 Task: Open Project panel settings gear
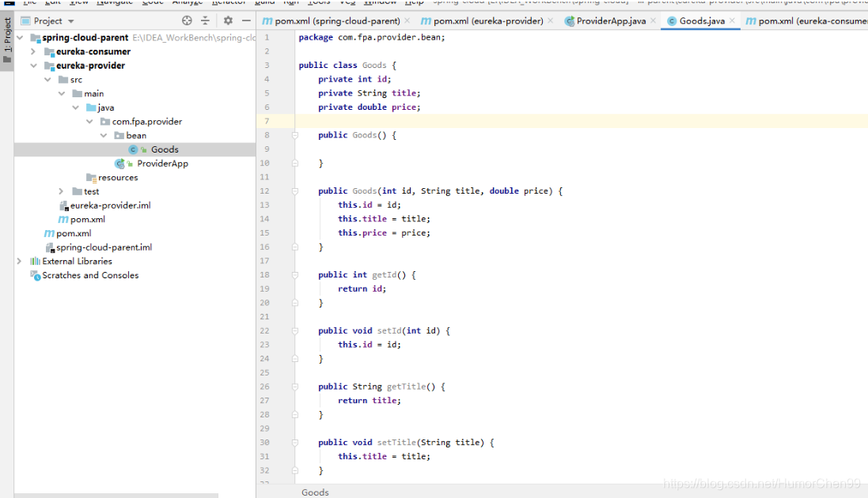(x=228, y=21)
